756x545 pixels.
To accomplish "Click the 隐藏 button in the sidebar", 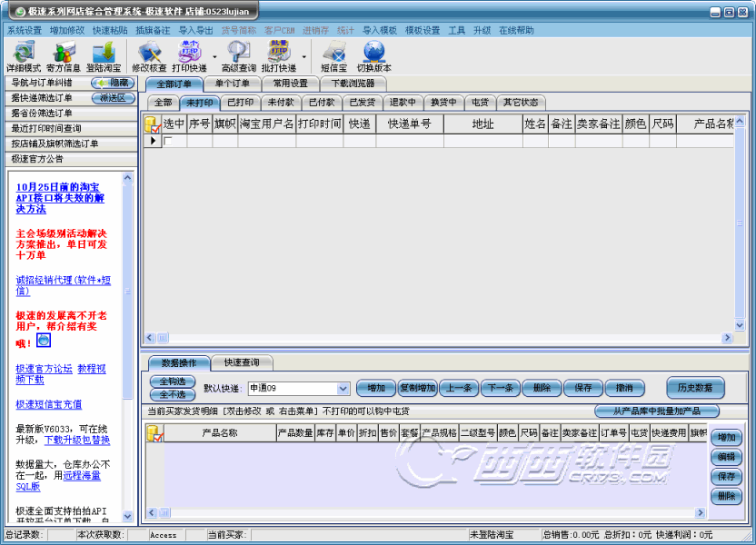I will click(x=113, y=83).
